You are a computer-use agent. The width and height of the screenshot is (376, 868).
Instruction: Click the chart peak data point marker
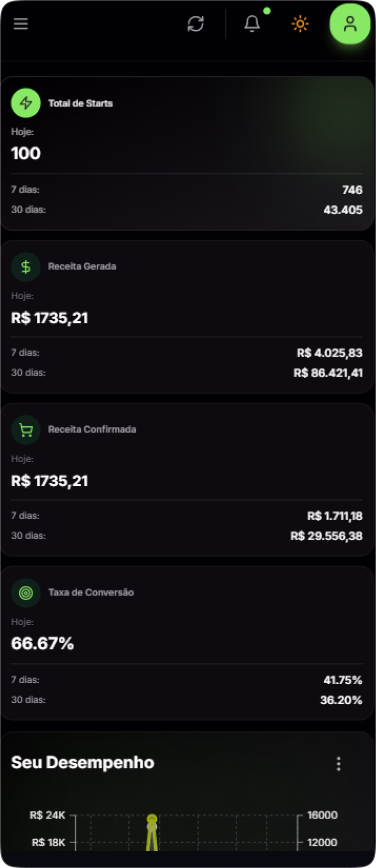click(x=151, y=819)
